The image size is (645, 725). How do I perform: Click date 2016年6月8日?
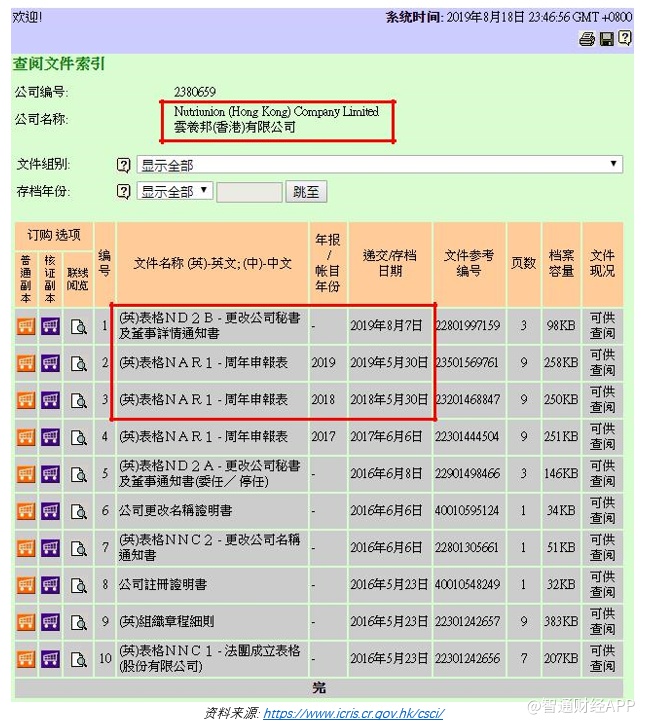point(386,473)
